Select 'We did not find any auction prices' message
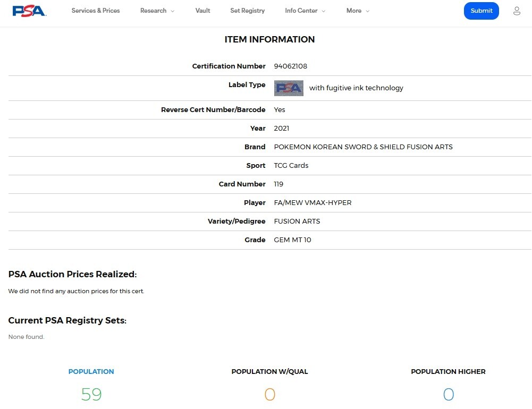This screenshot has width=532, height=409. coord(76,291)
